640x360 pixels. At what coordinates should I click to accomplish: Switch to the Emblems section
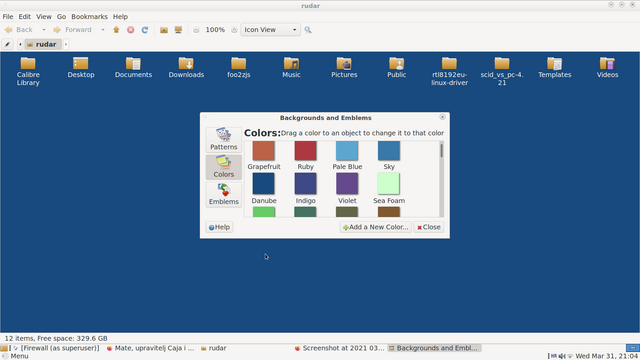pyautogui.click(x=224, y=194)
